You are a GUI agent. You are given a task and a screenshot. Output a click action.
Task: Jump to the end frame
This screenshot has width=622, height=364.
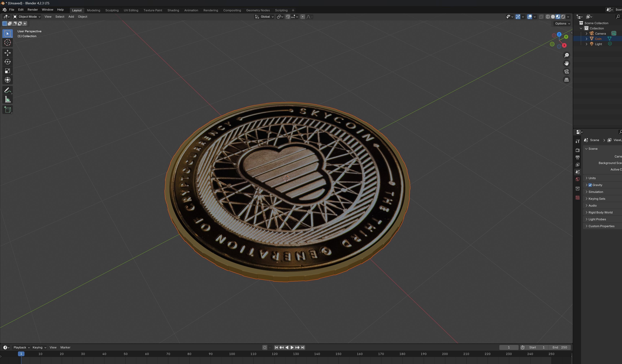pyautogui.click(x=303, y=347)
